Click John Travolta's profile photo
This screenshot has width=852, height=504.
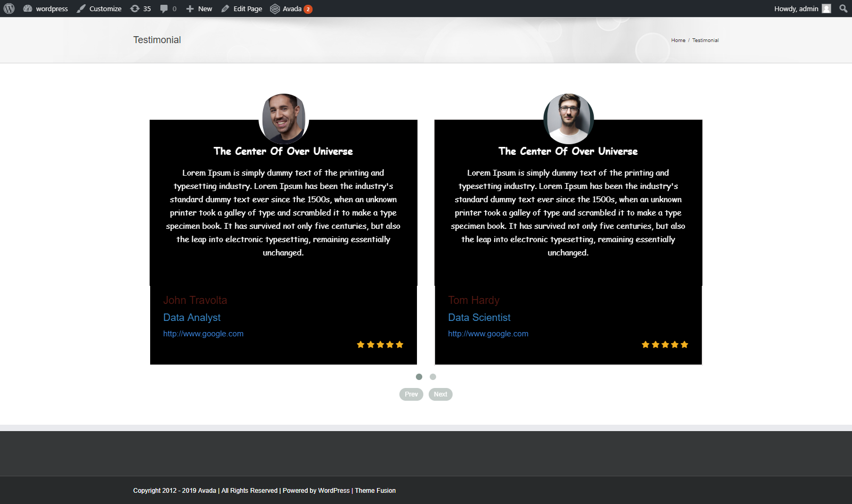click(284, 119)
